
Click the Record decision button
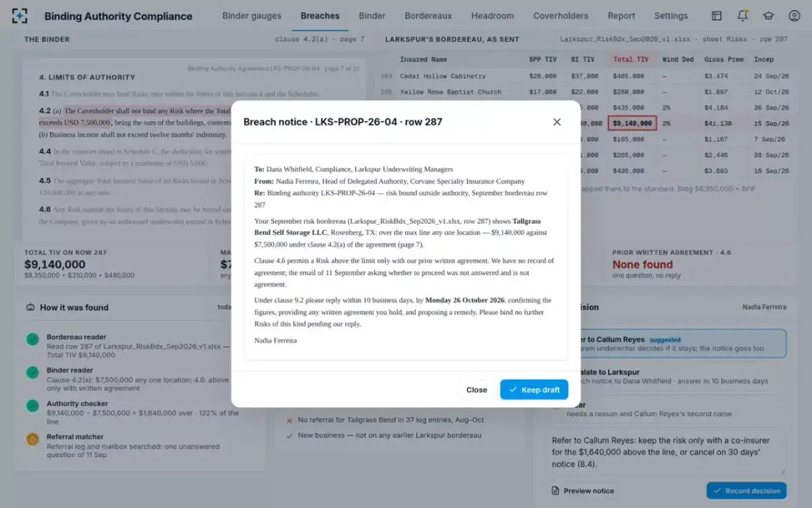(747, 490)
